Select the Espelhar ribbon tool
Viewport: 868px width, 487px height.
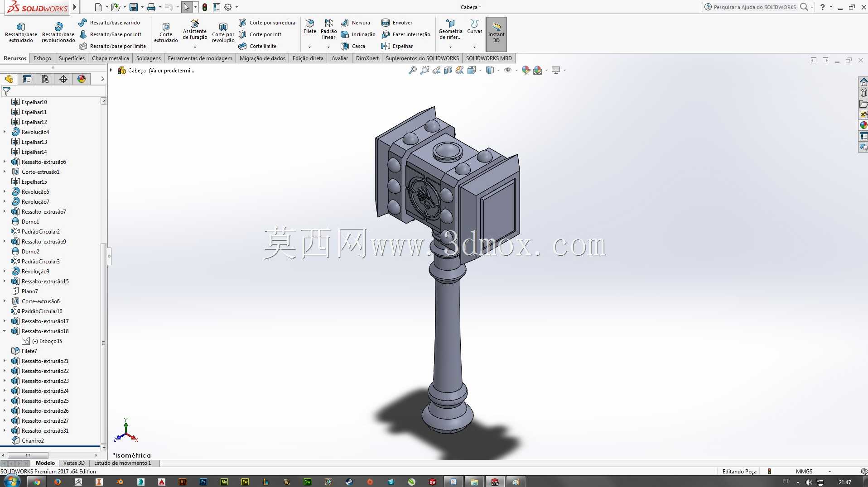pyautogui.click(x=397, y=46)
